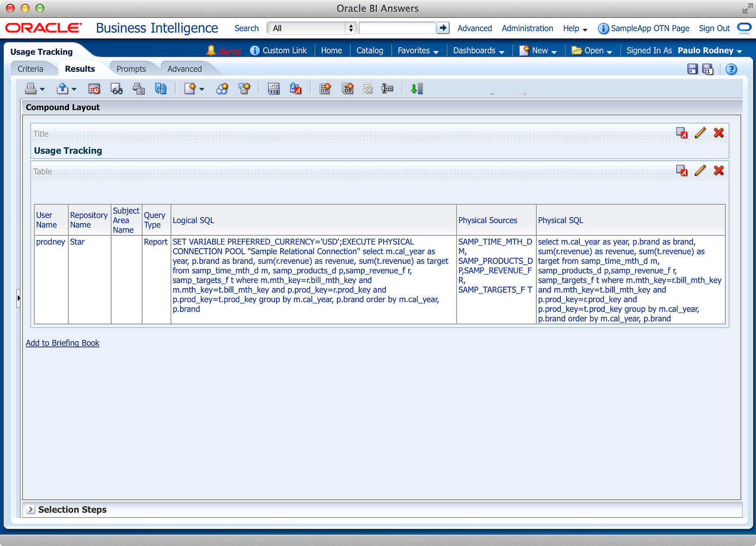Open the Catalog page

click(x=369, y=51)
